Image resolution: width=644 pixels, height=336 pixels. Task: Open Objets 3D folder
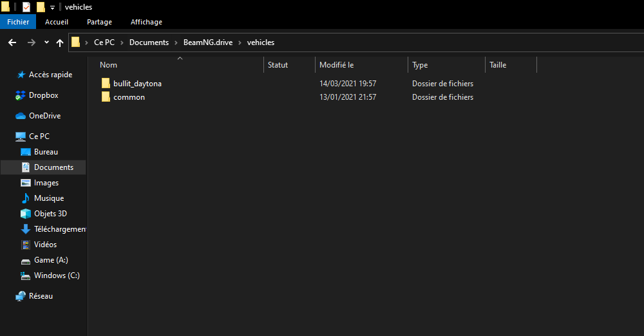point(50,214)
